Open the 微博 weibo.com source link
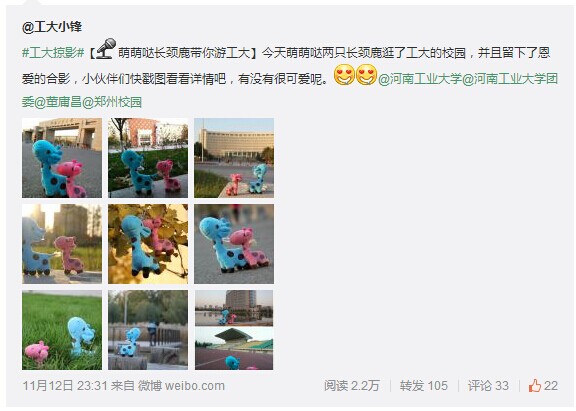The width and height of the screenshot is (576, 411). click(181, 386)
